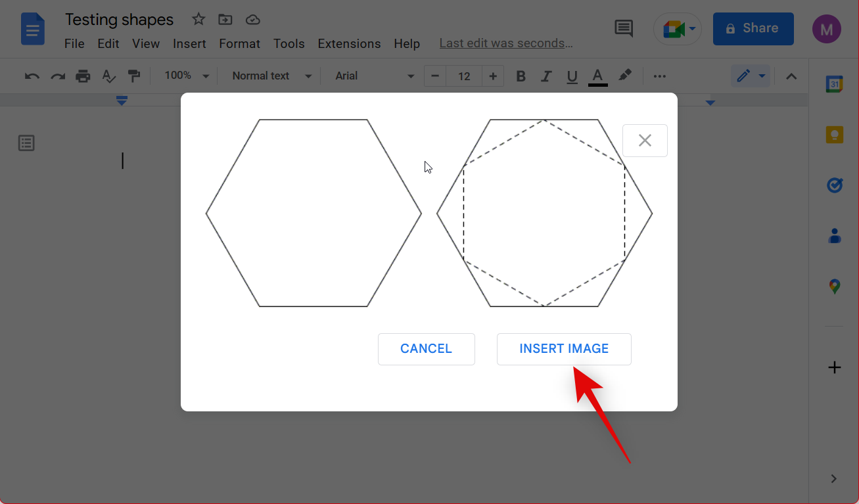Screen dimensions: 859x504
Task: Toggle italic formatting
Action: (x=546, y=76)
